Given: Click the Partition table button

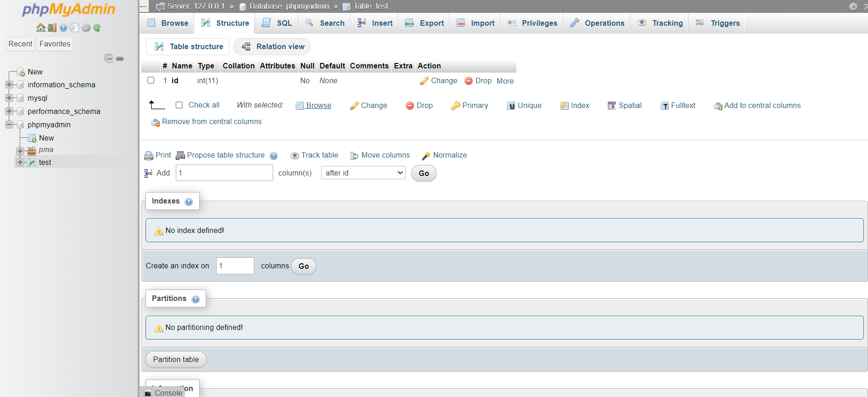Looking at the screenshot, I should (176, 359).
